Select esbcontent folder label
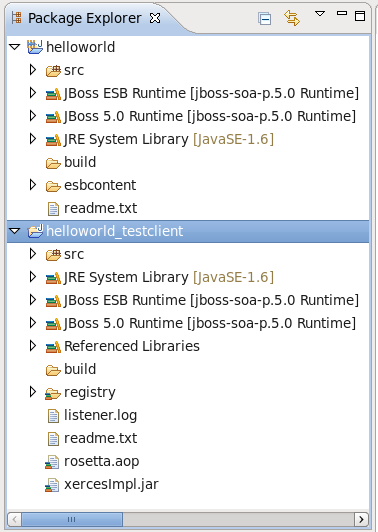Image resolution: width=378 pixels, height=532 pixels. (100, 185)
